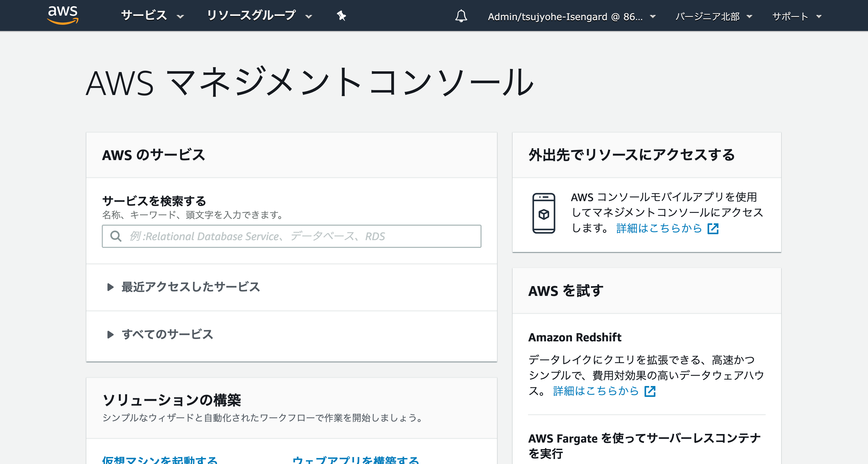This screenshot has height=464, width=868.
Task: Click the AWS を試す panel heading
Action: pos(565,290)
